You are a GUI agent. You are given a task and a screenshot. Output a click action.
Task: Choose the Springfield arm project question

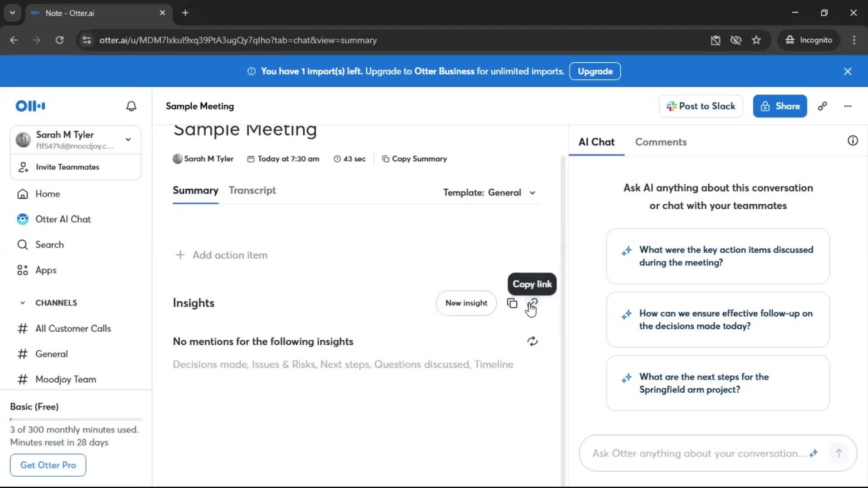tap(717, 383)
